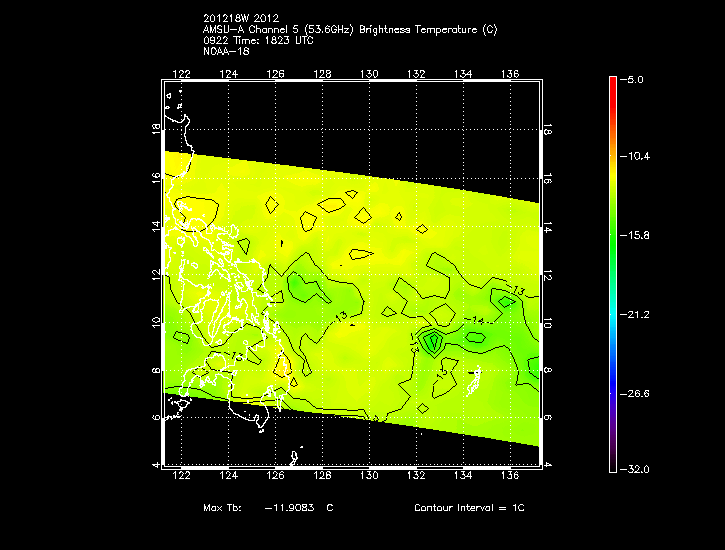Select the "-11.9083" maximum temperature value

tap(289, 507)
